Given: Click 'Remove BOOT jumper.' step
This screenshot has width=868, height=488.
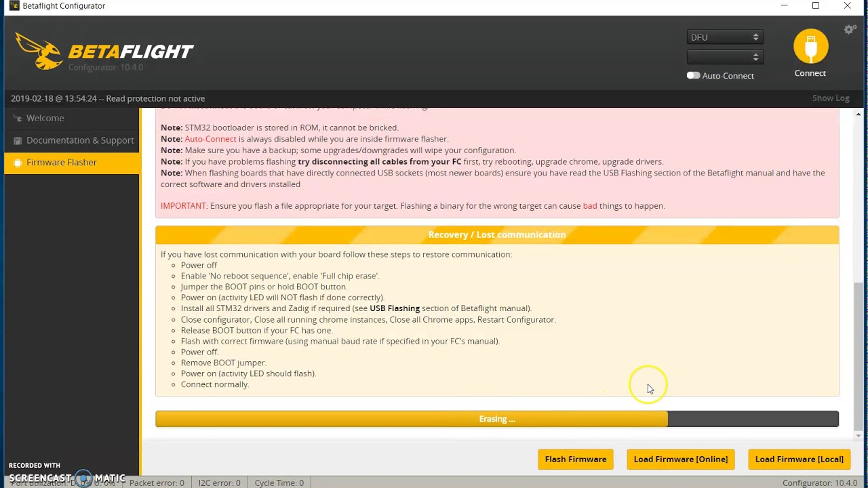Looking at the screenshot, I should pos(224,363).
